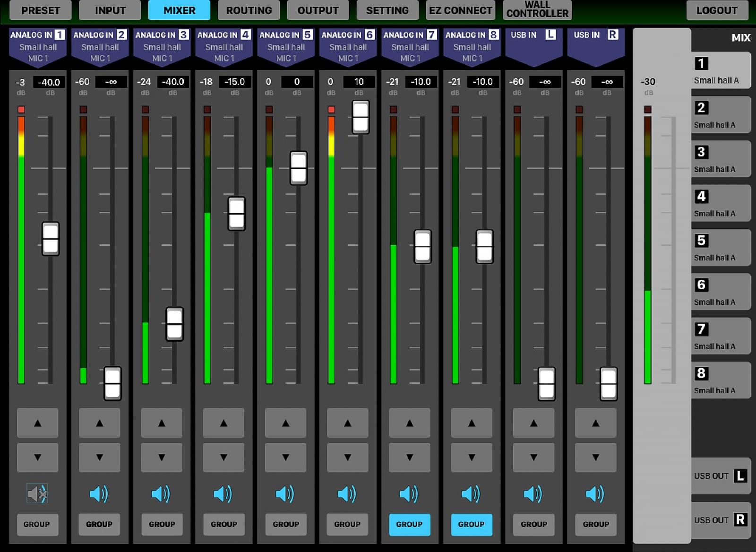Image resolution: width=756 pixels, height=552 pixels.
Task: Lower USB In R level with down arrow
Action: (x=596, y=457)
